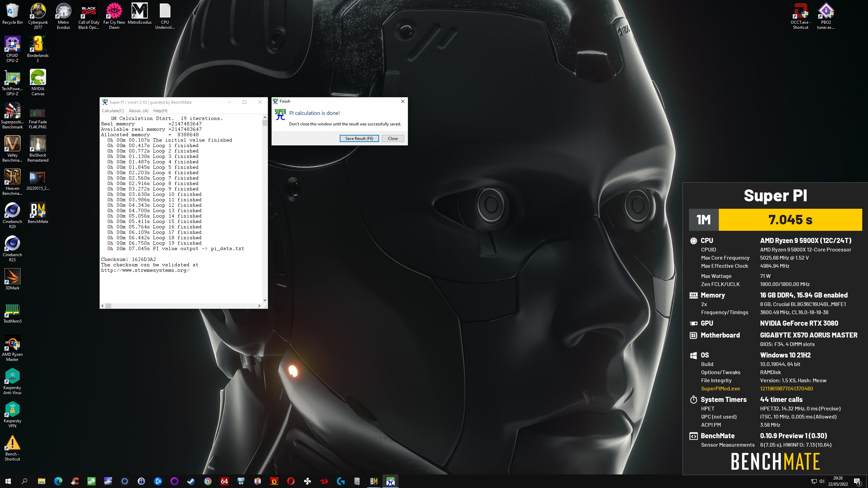Switch to Super PI taskbar button
Screen dimensions: 868x488
tap(391, 481)
